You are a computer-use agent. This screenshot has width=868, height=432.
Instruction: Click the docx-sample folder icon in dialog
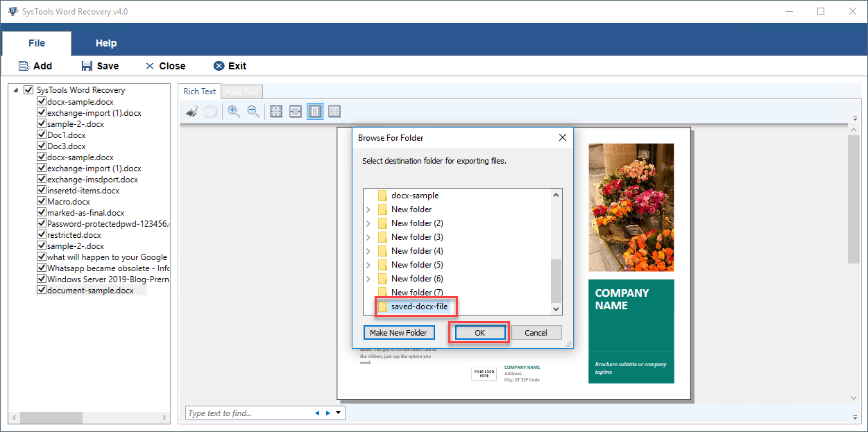[382, 195]
